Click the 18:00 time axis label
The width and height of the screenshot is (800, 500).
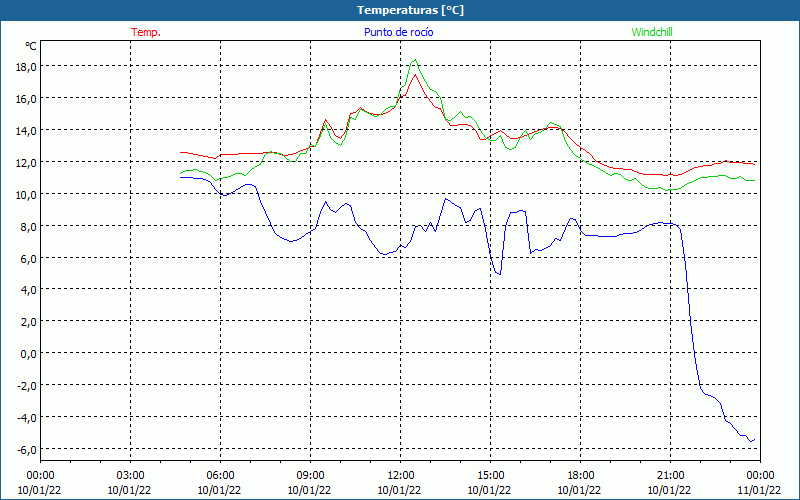tap(581, 476)
